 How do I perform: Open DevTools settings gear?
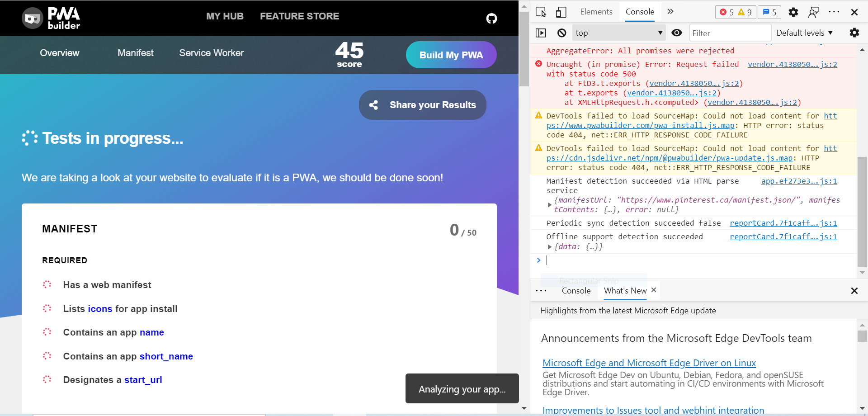click(x=793, y=12)
